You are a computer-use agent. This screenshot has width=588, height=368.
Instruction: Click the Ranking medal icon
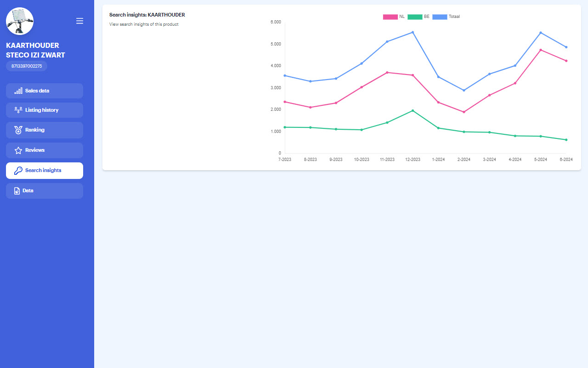pyautogui.click(x=18, y=130)
